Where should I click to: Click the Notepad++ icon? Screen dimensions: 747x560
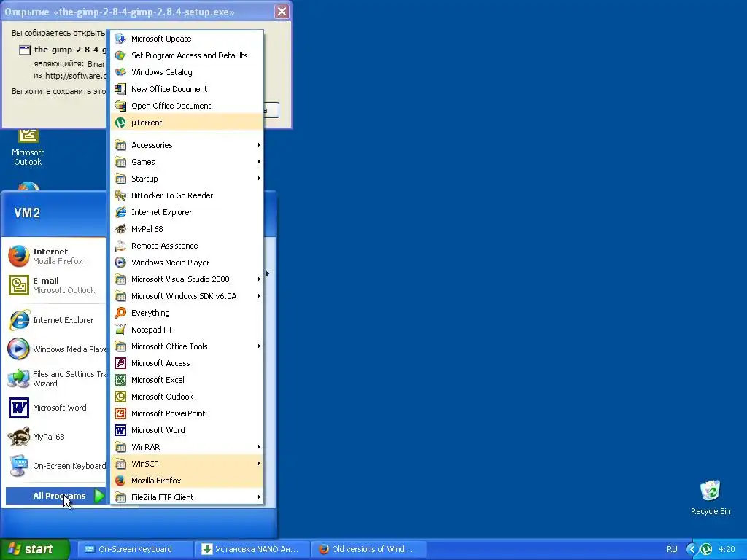click(x=120, y=330)
